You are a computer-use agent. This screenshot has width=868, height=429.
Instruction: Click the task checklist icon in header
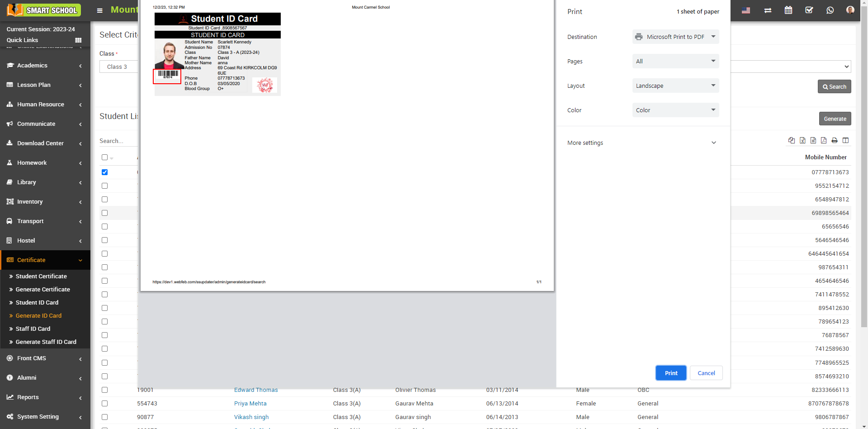click(x=809, y=10)
